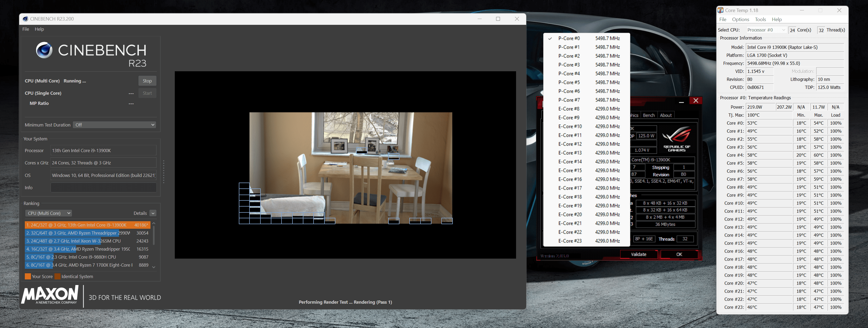868x328 pixels.
Task: Switch to the About tab in CPU-Z
Action: (x=666, y=115)
